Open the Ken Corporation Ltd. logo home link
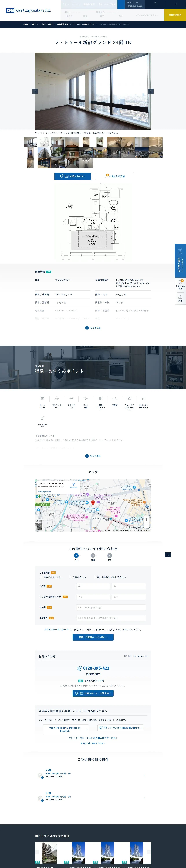 coord(28,10)
